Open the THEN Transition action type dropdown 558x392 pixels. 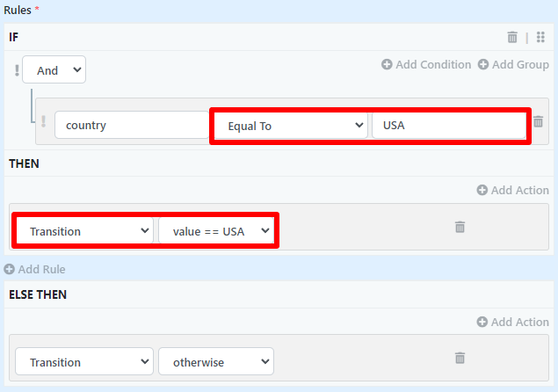84,231
